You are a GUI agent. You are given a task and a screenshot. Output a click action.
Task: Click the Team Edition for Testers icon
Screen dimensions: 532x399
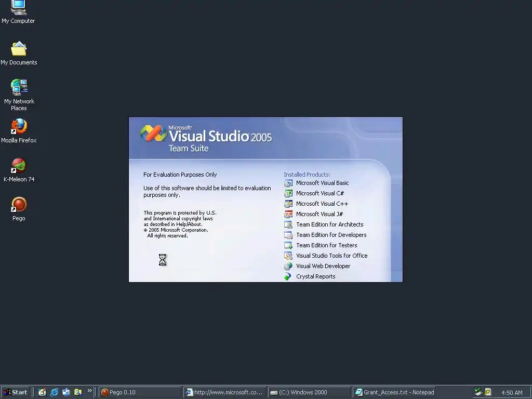pyautogui.click(x=288, y=245)
